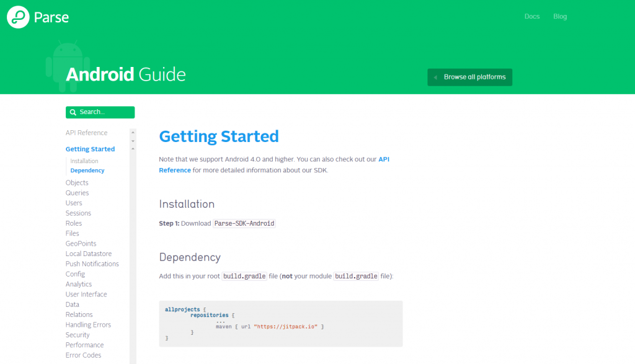The height and width of the screenshot is (364, 635).
Task: Open API Reference in the sidebar
Action: (x=86, y=133)
